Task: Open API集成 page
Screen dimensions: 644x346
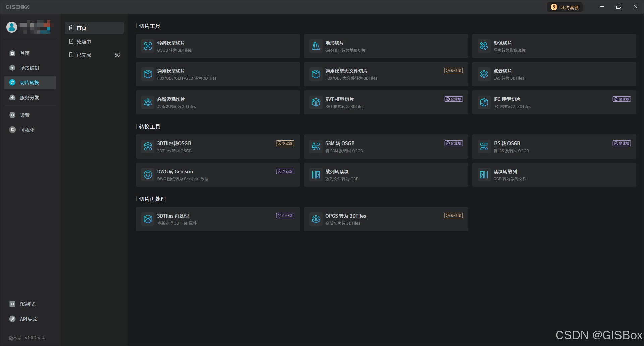Action: 30,319
